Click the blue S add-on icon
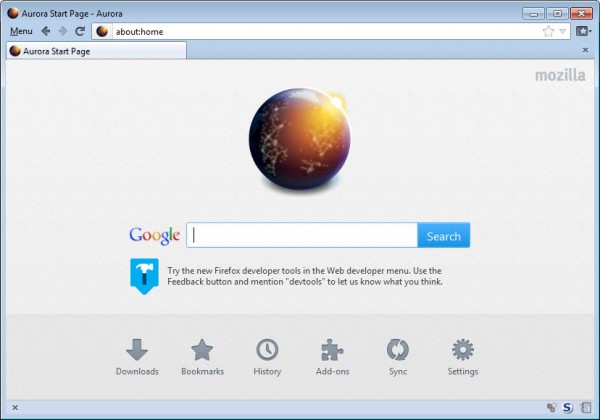 [567, 407]
